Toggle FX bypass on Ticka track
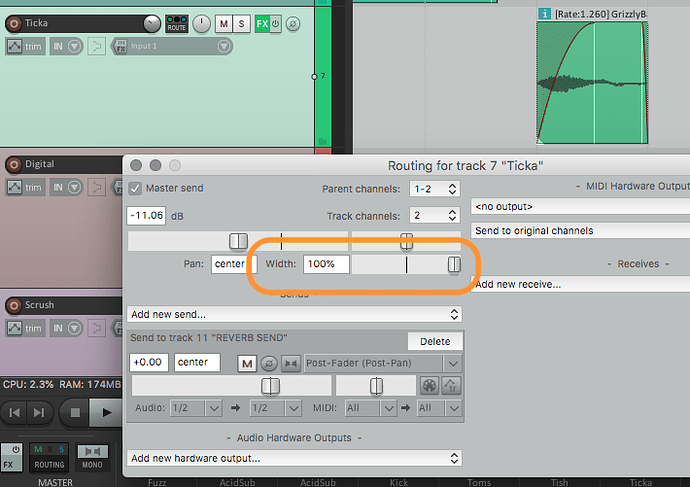690x487 pixels. pyautogui.click(x=275, y=24)
